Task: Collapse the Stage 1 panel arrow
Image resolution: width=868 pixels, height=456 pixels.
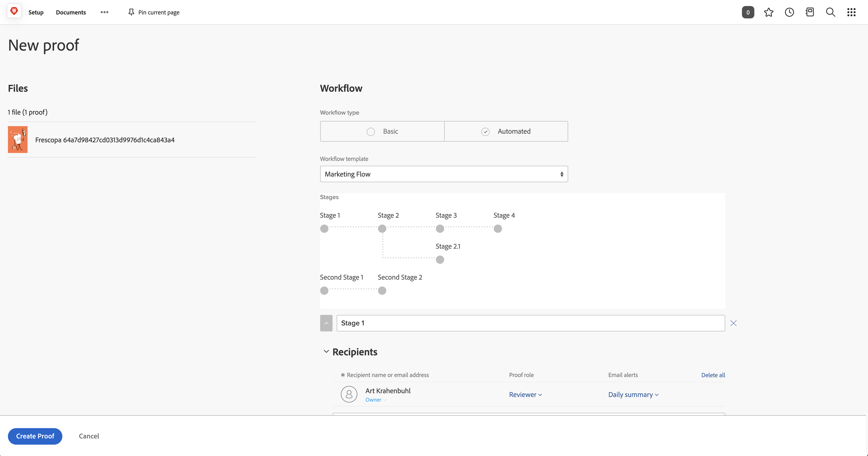Action: (326, 323)
